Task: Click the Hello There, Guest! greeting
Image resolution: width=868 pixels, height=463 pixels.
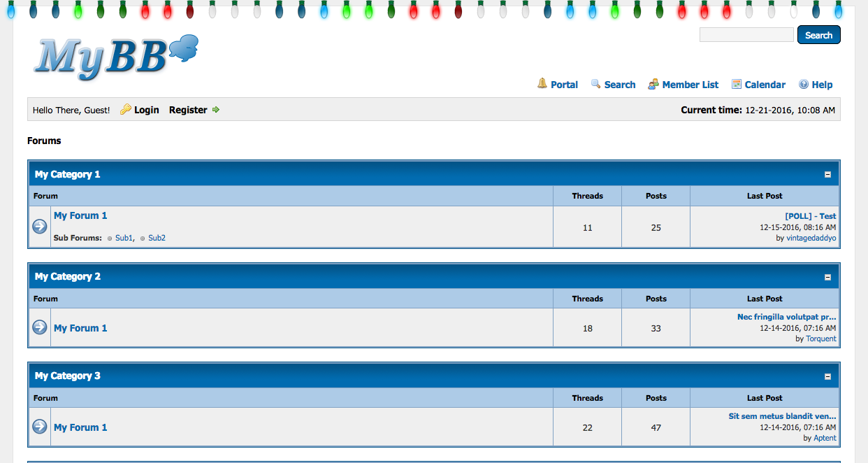Action: point(71,110)
